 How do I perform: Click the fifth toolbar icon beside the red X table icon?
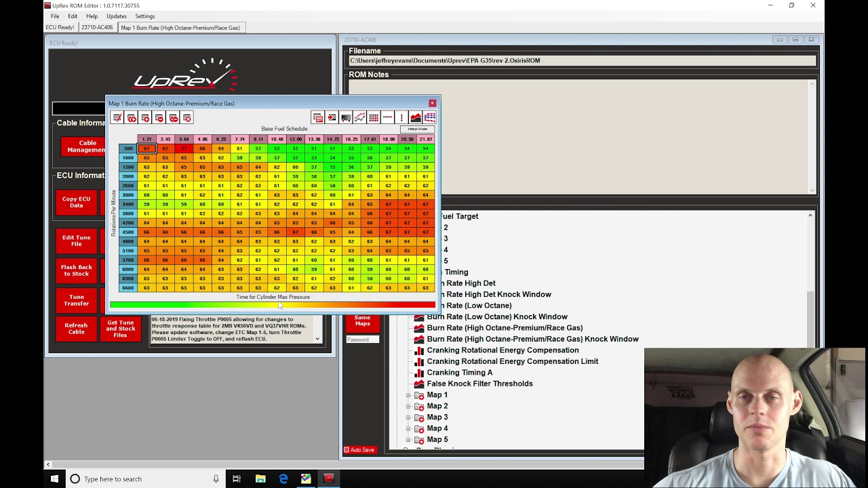(173, 118)
